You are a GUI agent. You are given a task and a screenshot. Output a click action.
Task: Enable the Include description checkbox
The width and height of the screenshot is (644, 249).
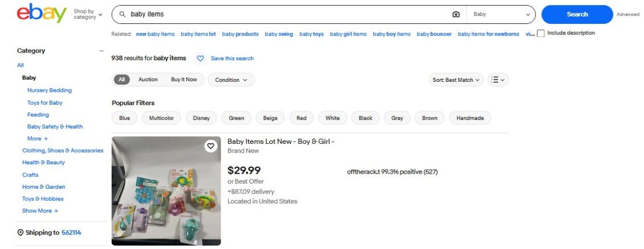pos(541,33)
